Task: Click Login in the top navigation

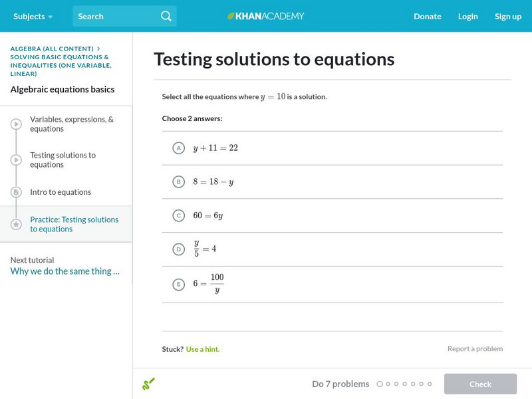Action: [468, 16]
